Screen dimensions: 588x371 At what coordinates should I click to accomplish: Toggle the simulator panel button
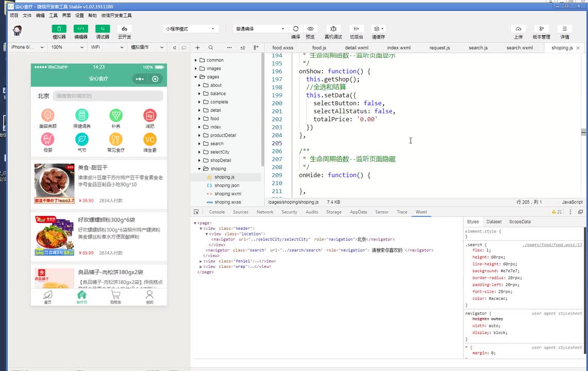[59, 29]
